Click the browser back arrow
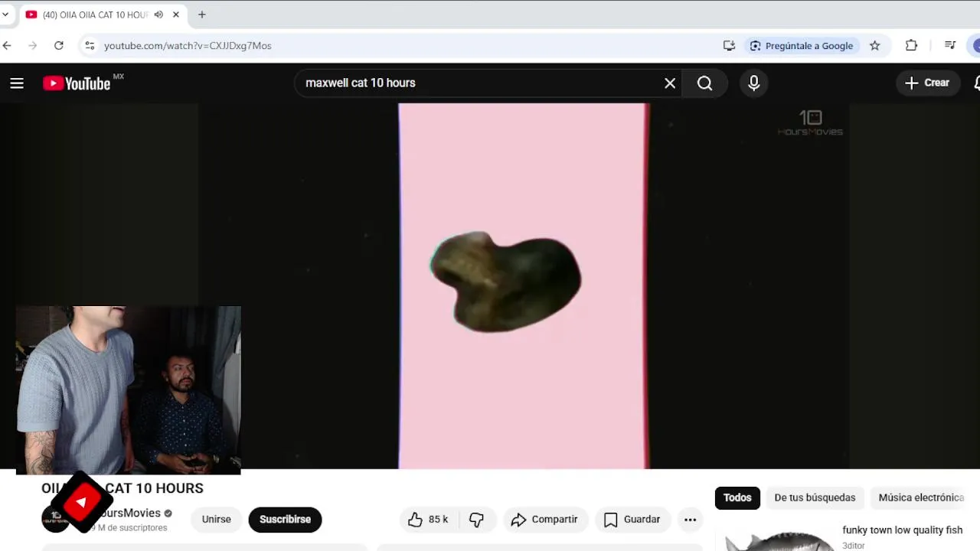The width and height of the screenshot is (980, 551). pyautogui.click(x=8, y=46)
